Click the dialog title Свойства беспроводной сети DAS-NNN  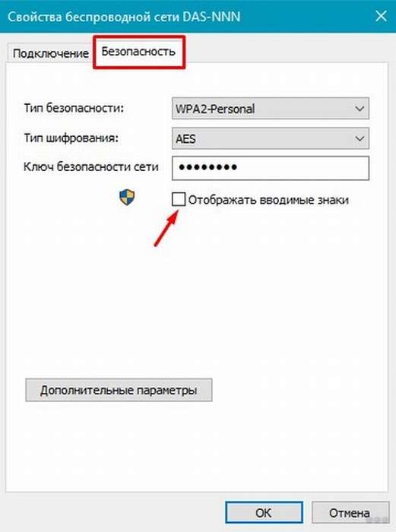[x=124, y=17]
